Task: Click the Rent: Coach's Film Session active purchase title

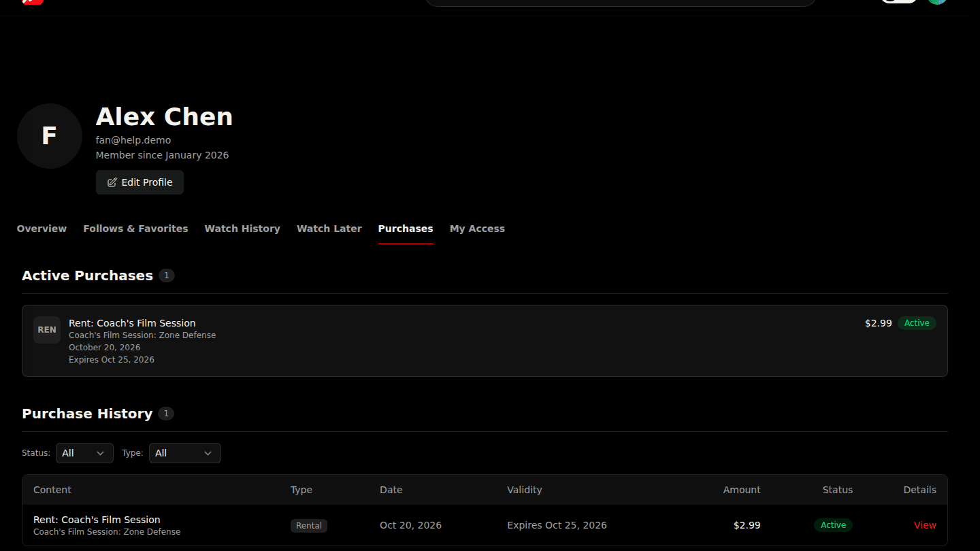Action: tap(132, 323)
